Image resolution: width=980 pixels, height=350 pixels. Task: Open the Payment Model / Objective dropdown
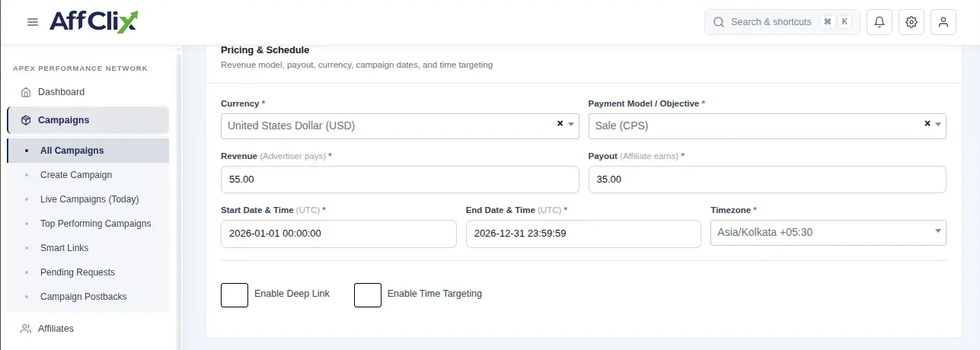click(767, 126)
